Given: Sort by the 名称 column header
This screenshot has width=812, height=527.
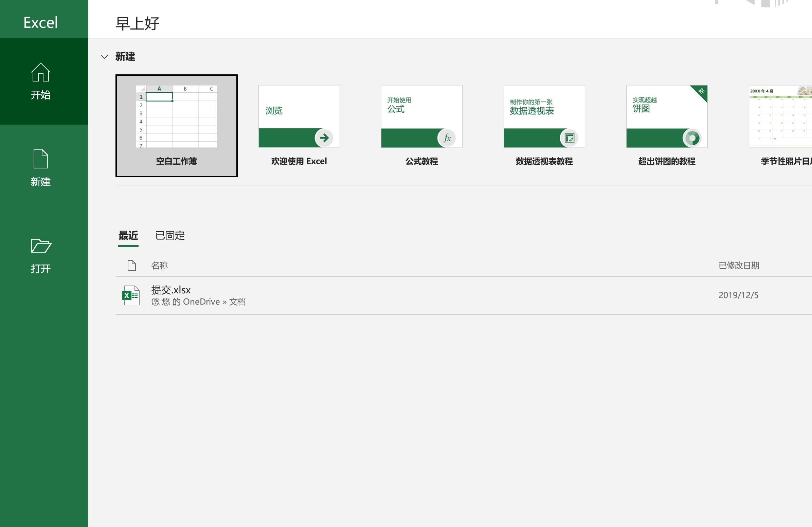Looking at the screenshot, I should [x=159, y=266].
